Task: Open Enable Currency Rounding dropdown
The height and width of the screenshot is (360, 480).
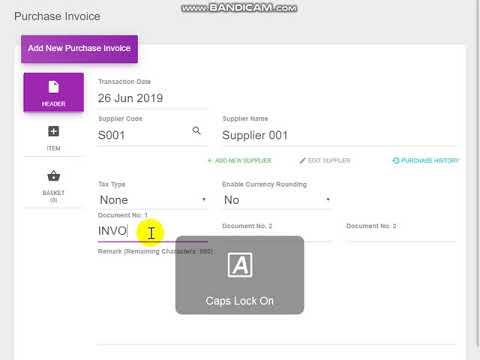Action: (x=277, y=200)
